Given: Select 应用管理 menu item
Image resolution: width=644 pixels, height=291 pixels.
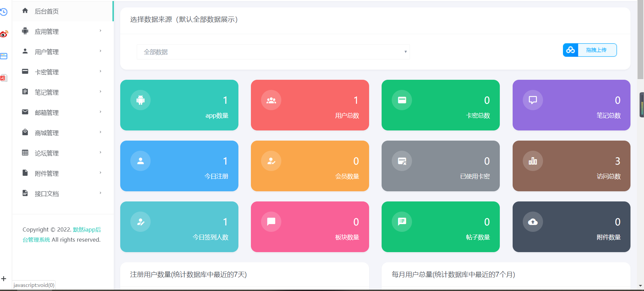Looking at the screenshot, I should click(x=63, y=31).
